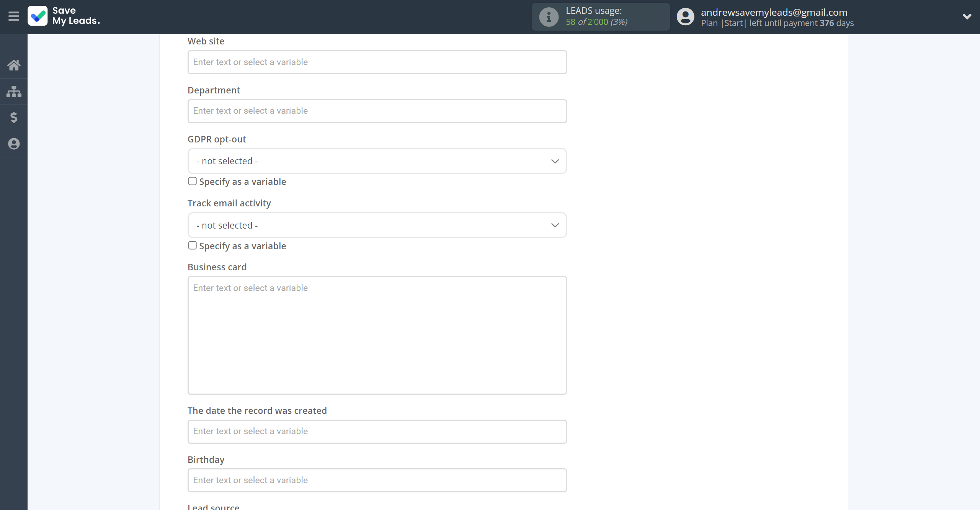Open the Track email activity dropdown

point(377,226)
